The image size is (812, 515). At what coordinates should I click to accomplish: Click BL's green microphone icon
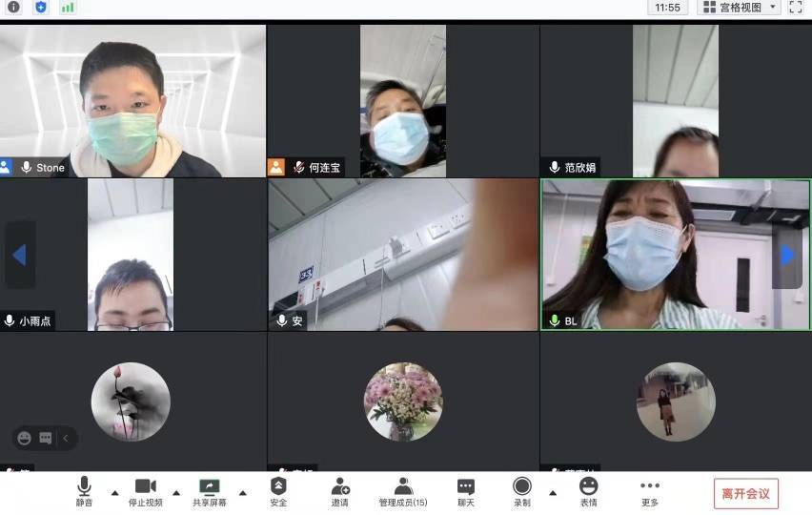click(554, 320)
